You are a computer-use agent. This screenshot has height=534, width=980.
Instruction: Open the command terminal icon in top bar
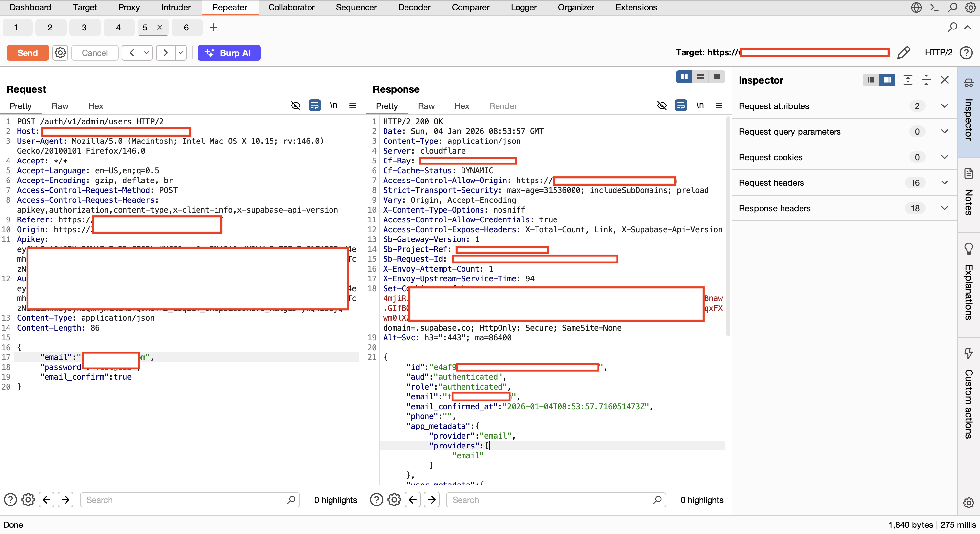point(934,7)
